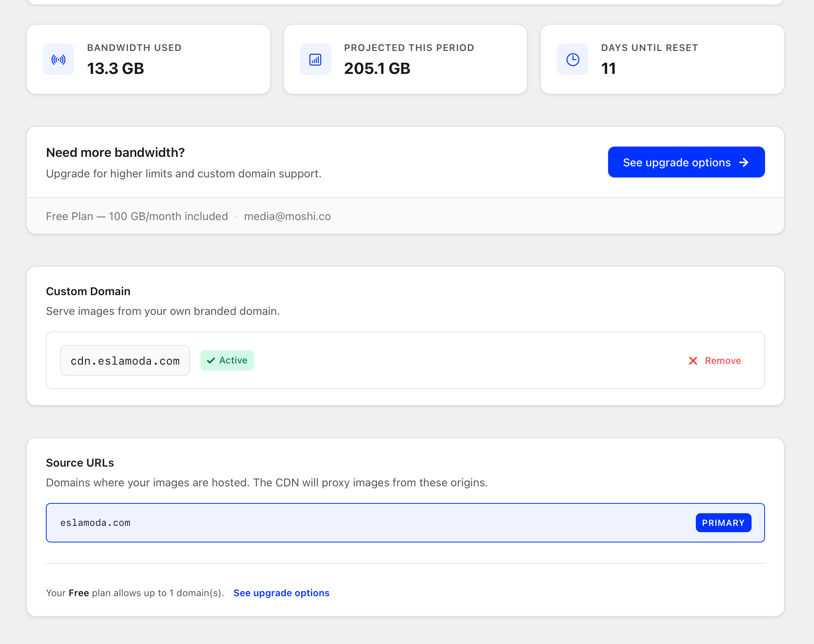
Task: Click the Days Until Reset value 11
Action: pyautogui.click(x=609, y=68)
